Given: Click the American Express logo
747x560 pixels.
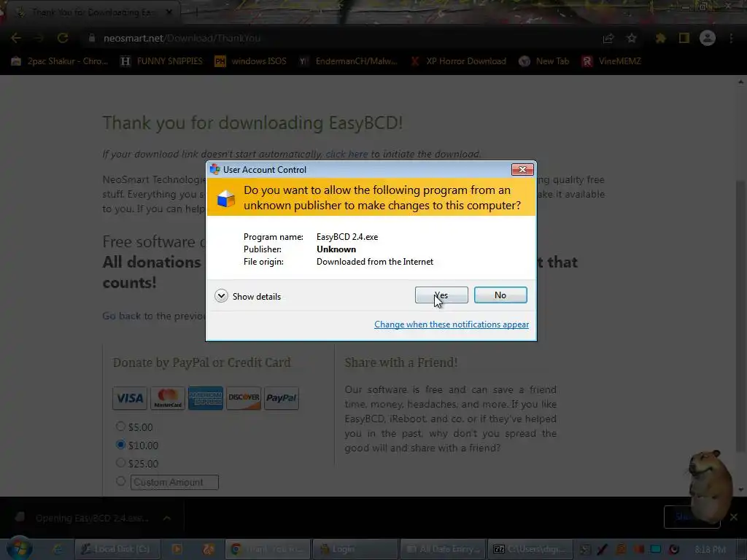Looking at the screenshot, I should coord(205,398).
